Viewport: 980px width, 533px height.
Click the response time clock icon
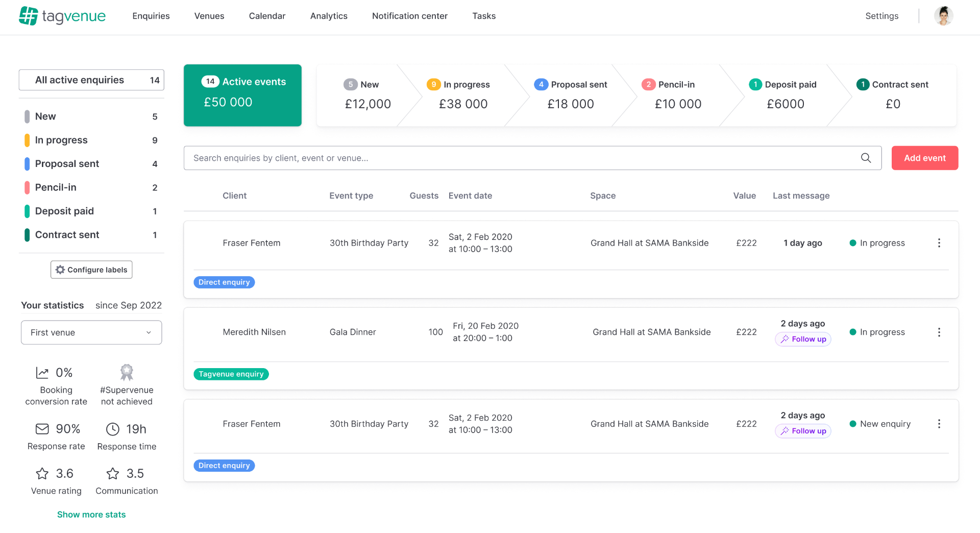click(112, 429)
